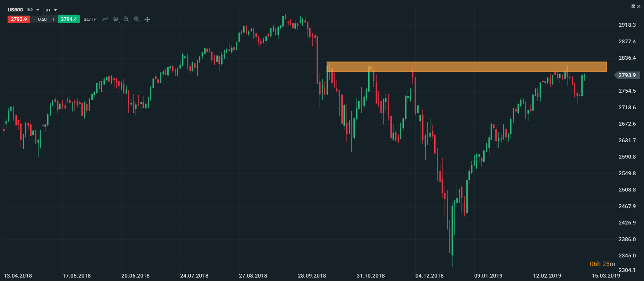Click the 06h 25m candle countdown timer
The height and width of the screenshot is (281, 644).
pos(602,264)
